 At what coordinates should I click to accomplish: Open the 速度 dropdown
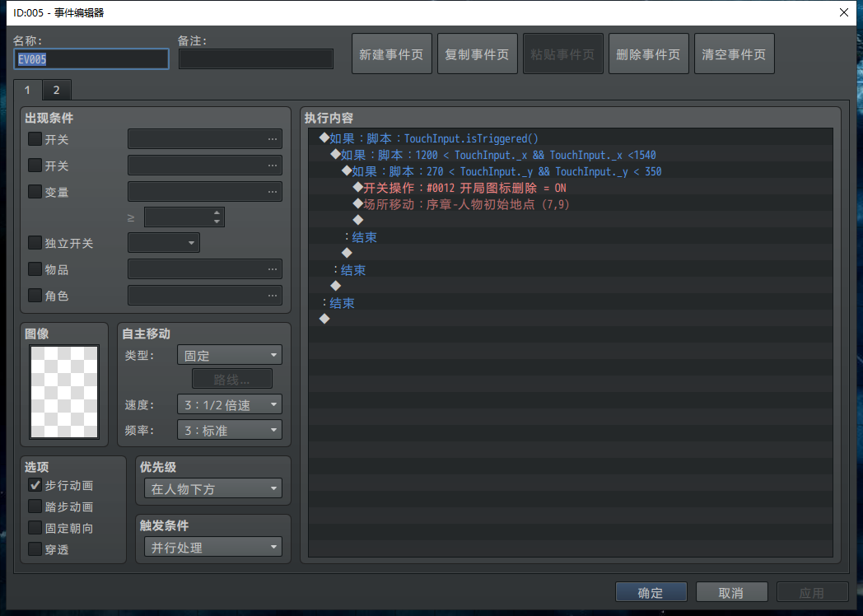[x=230, y=404]
